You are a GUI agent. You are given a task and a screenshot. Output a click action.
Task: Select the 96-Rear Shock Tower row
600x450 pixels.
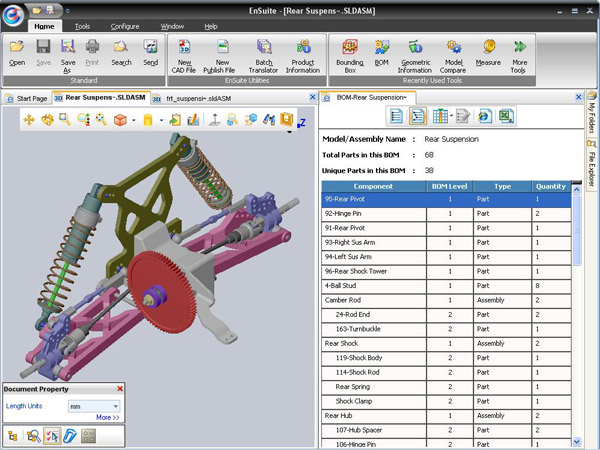(x=446, y=271)
